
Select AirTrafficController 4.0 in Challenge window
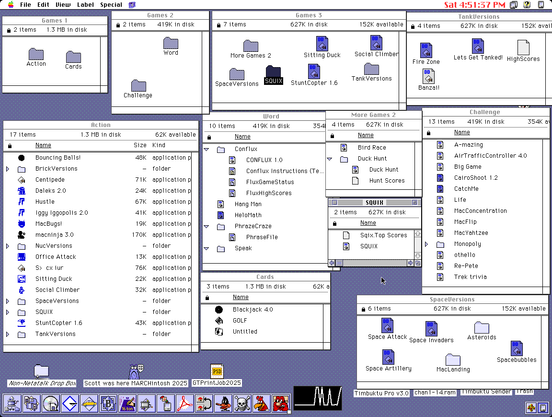pyautogui.click(x=482, y=156)
